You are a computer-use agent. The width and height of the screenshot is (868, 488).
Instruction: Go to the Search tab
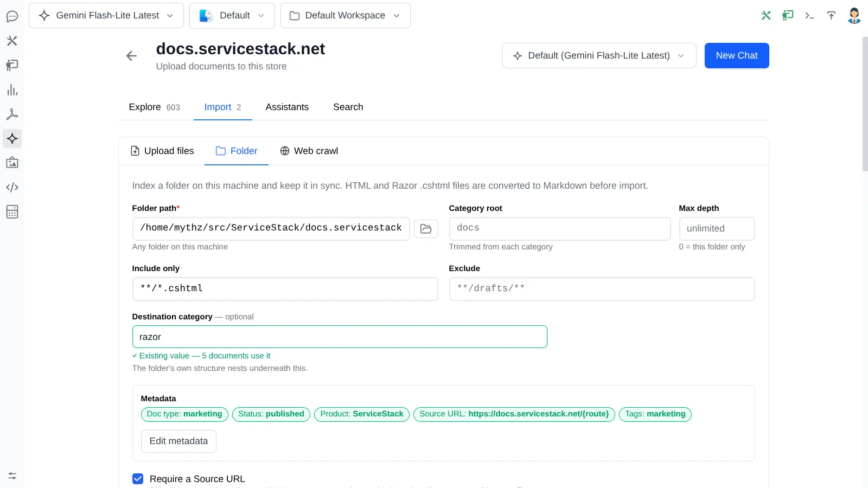(348, 107)
